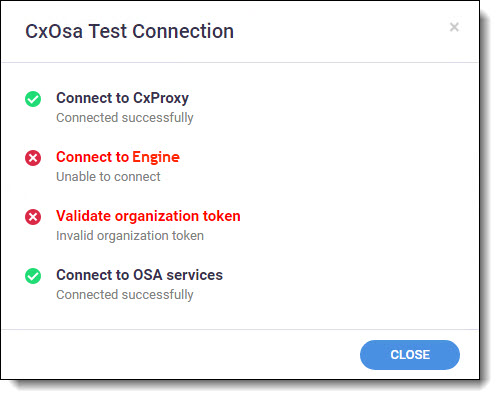Select the Validate organization token heading
The width and height of the screenshot is (500, 400).
pos(148,216)
